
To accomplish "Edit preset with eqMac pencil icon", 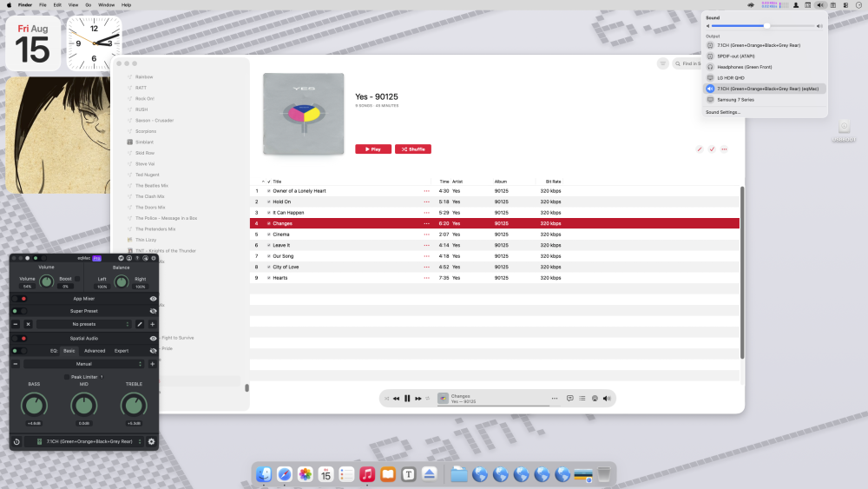I will point(140,324).
